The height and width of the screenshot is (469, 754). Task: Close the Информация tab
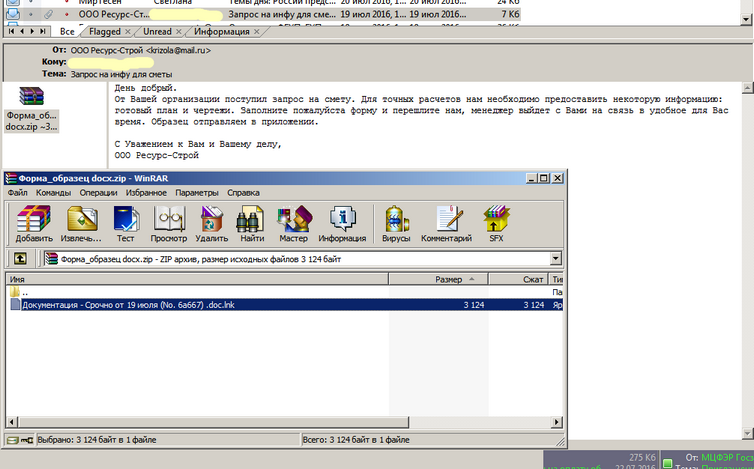(x=257, y=32)
